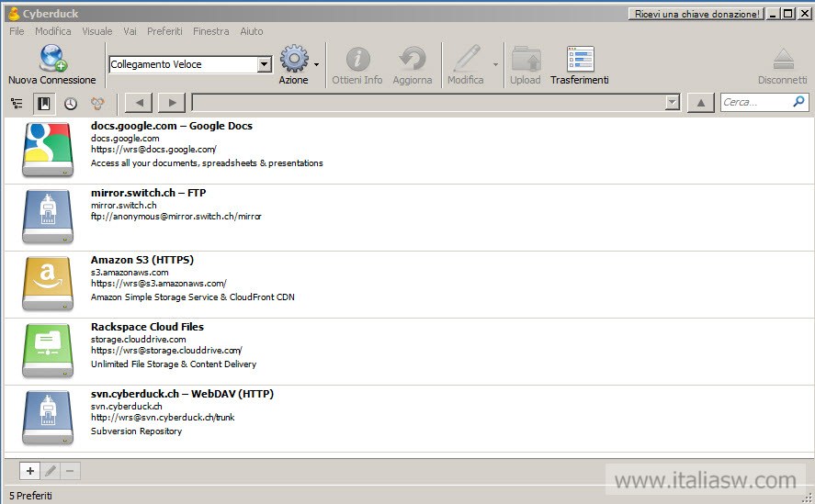Click the search magnifier icon
815x504 pixels.
[x=798, y=101]
